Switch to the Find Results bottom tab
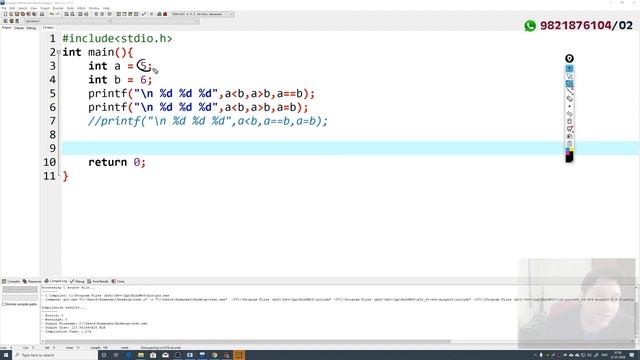640x360 pixels. (98, 281)
